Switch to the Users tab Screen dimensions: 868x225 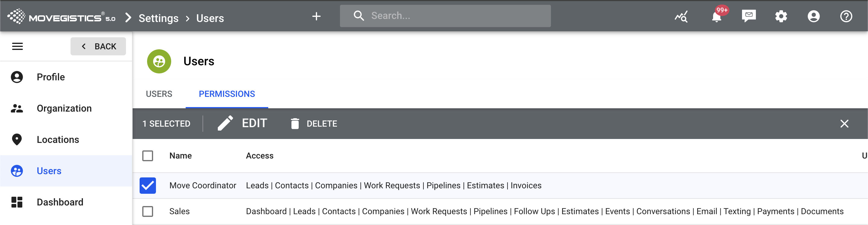click(159, 94)
